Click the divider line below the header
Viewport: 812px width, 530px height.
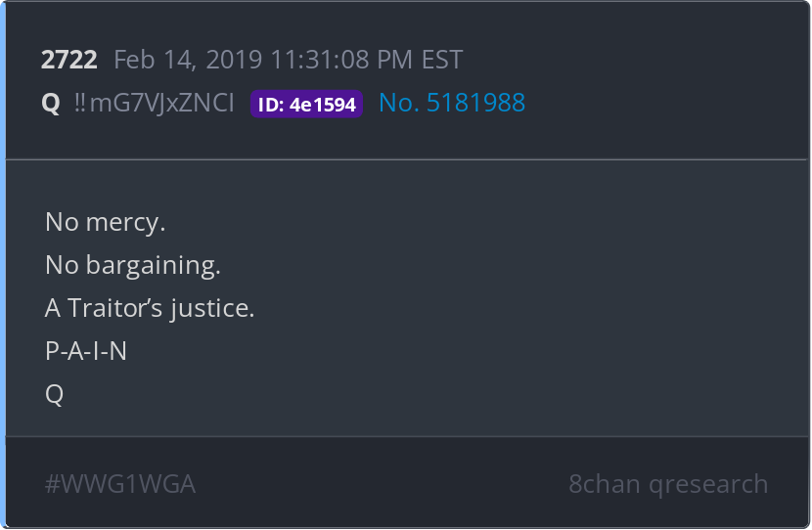pyautogui.click(x=407, y=160)
